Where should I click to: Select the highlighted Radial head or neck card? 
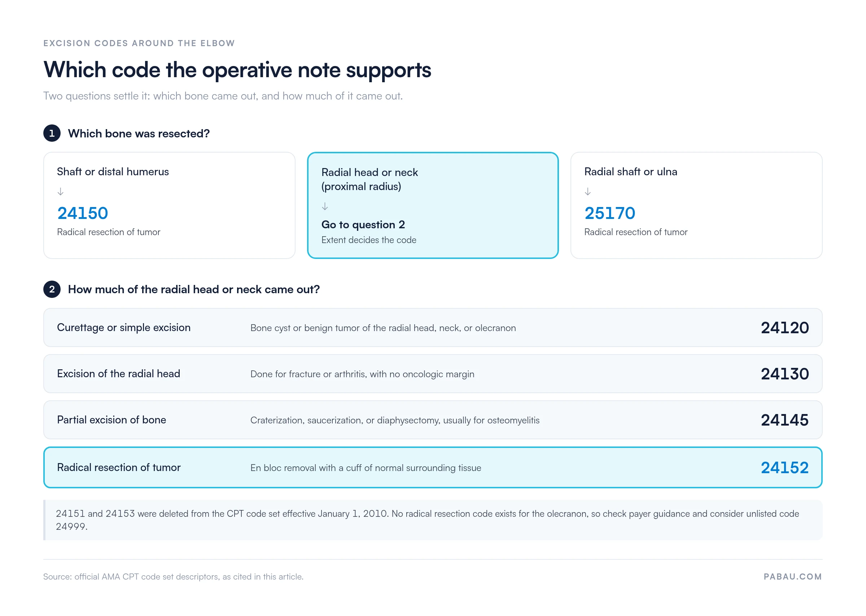[x=433, y=205]
